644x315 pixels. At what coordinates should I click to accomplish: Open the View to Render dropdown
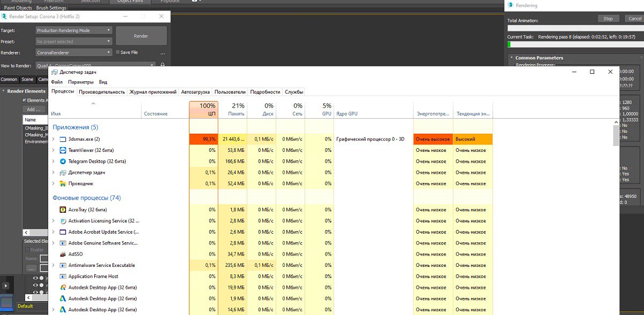click(x=95, y=65)
